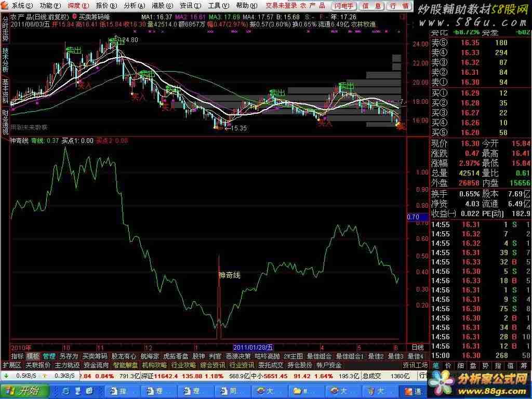Screen dimensions: 532x399
Task: Click the 买入 signal marker near 15.35 low
Action: tap(218, 126)
